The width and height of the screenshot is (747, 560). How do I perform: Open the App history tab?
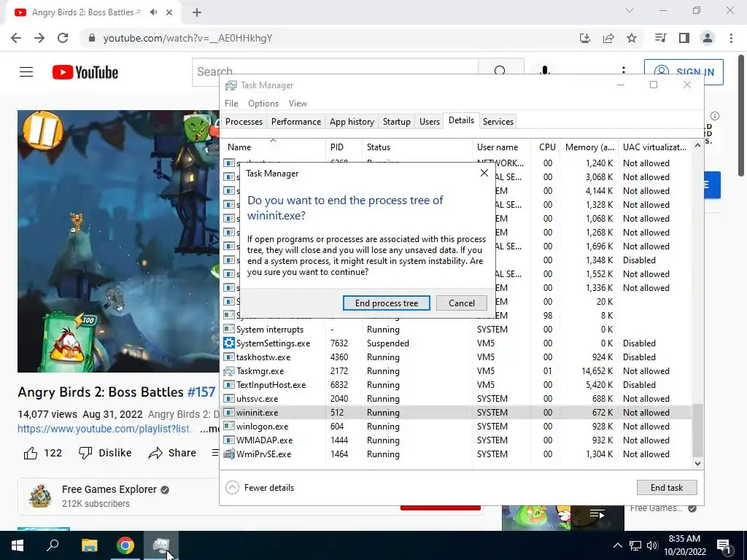(352, 122)
